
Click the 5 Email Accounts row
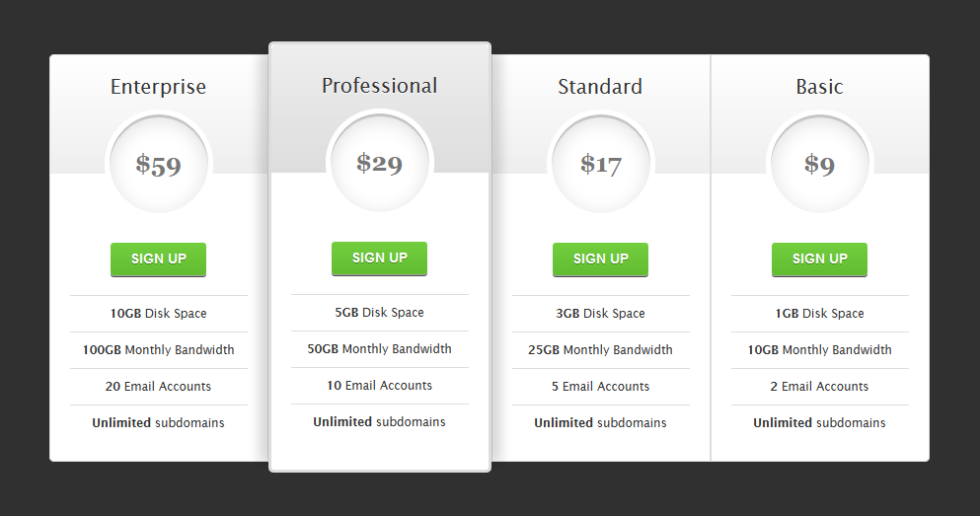point(601,387)
